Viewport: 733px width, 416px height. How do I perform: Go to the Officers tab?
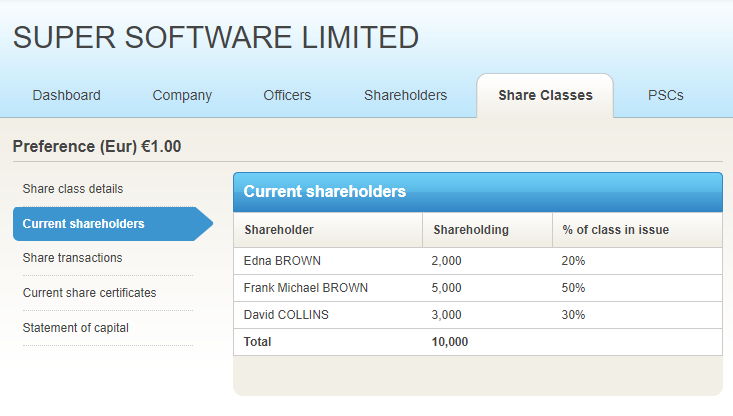tap(287, 96)
